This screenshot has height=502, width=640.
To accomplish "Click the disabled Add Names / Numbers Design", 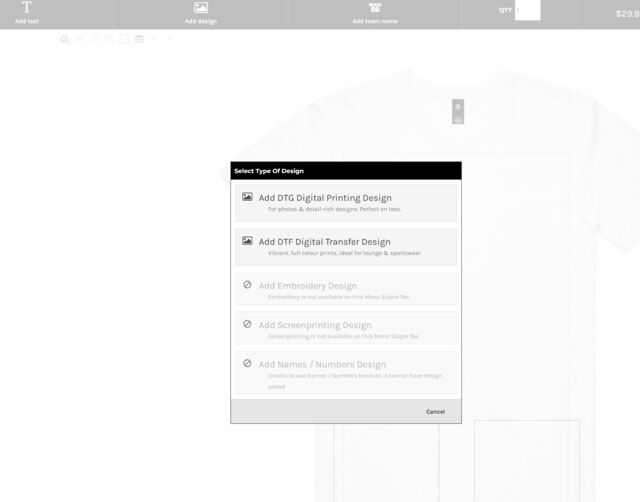I will pos(346,373).
